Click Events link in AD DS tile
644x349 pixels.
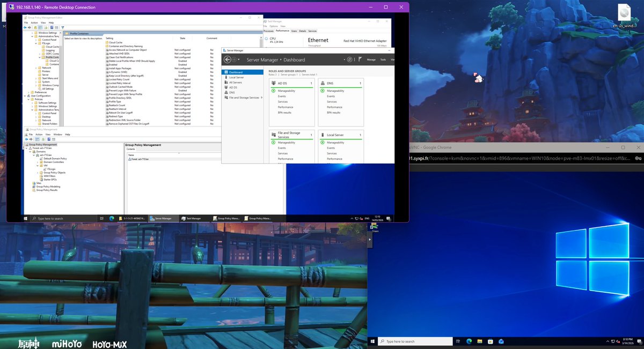282,96
